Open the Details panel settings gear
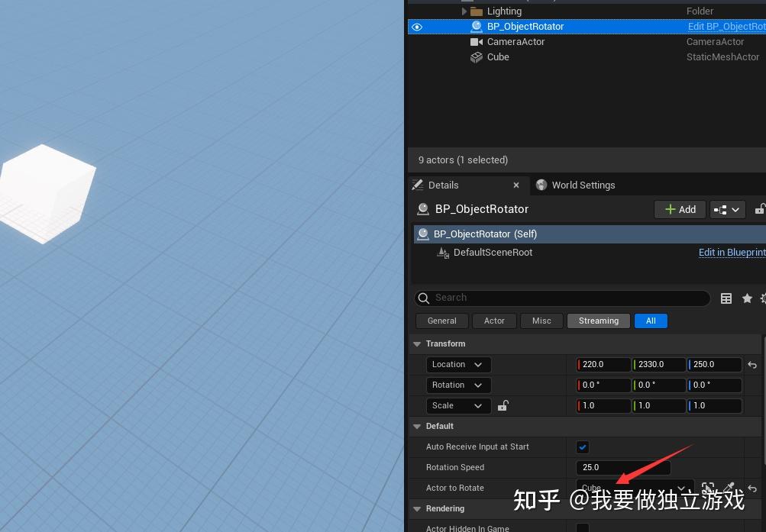The image size is (766, 532). tap(763, 298)
